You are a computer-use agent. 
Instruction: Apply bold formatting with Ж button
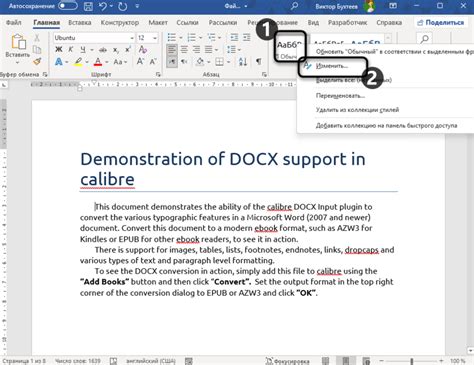point(59,50)
